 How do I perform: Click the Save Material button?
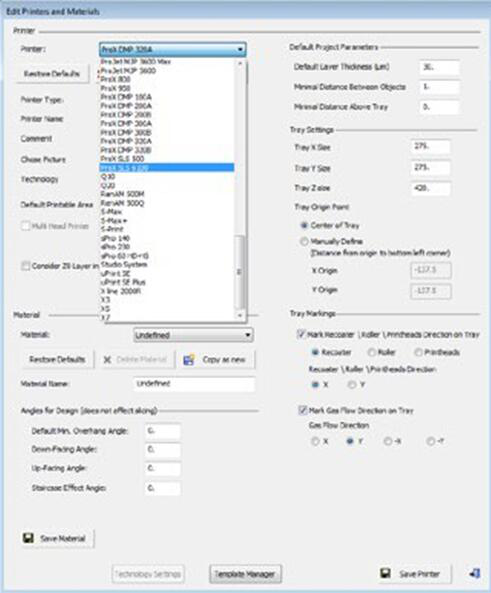57,538
